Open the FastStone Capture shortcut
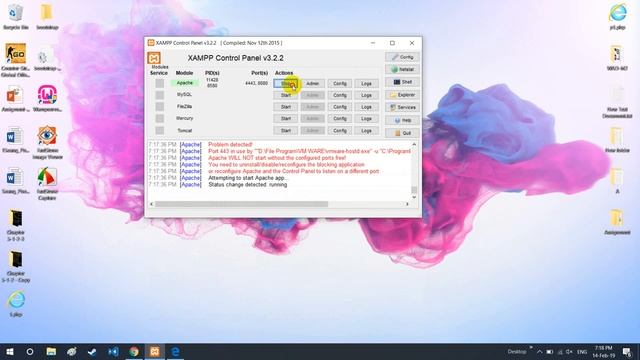 pos(47,183)
